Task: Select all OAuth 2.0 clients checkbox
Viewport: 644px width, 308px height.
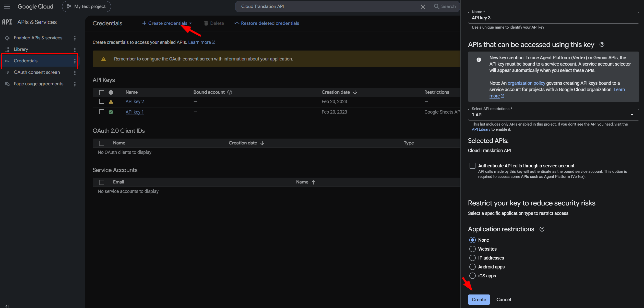Action: click(102, 143)
